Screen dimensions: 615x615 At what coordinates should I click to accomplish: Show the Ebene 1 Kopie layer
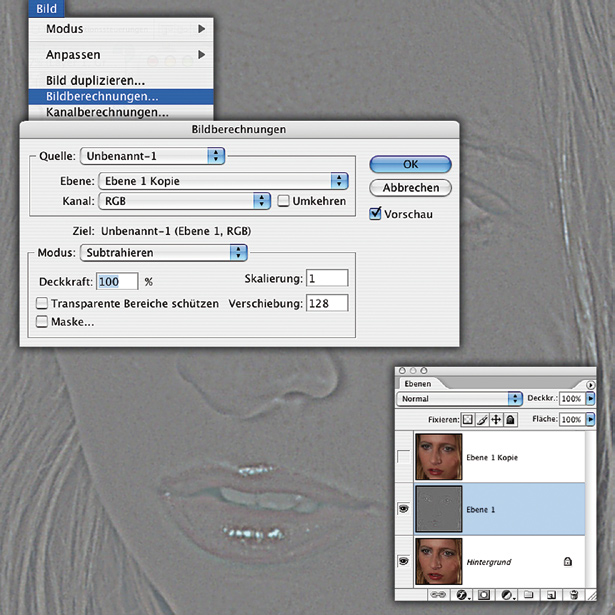405,457
